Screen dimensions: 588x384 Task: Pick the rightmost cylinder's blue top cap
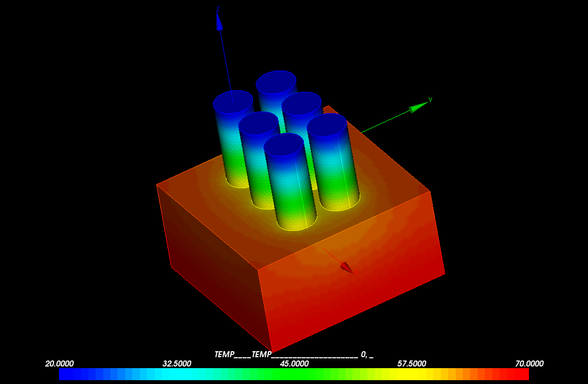[327, 125]
